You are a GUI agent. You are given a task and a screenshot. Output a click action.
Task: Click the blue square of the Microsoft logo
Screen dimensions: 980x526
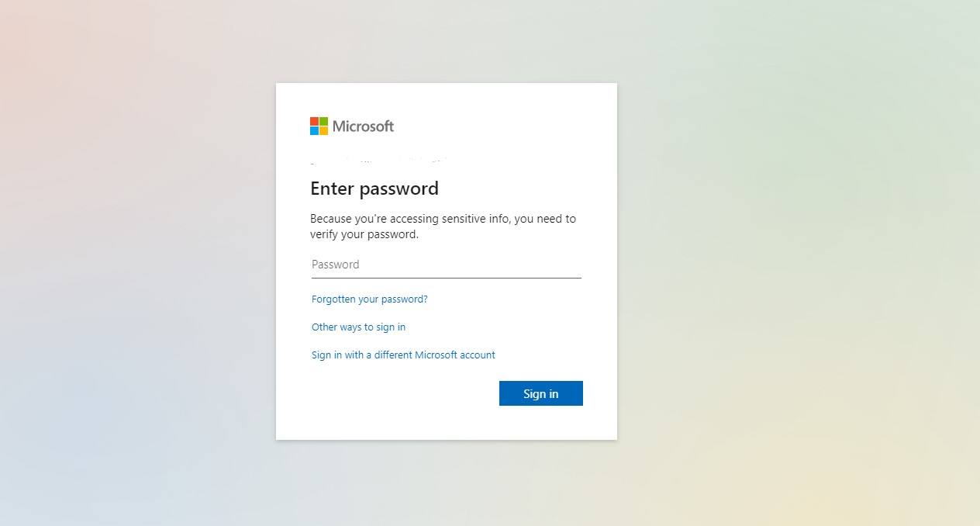(x=314, y=130)
